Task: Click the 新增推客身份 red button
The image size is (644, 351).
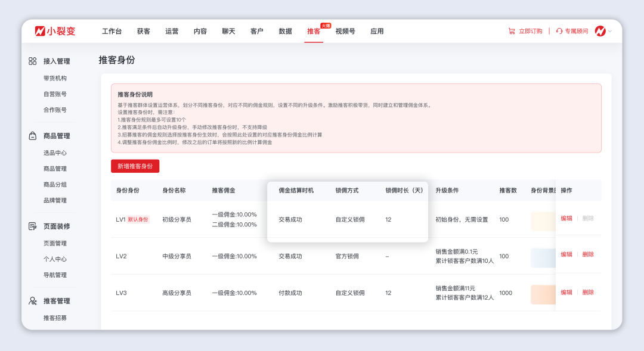Action: pos(136,166)
